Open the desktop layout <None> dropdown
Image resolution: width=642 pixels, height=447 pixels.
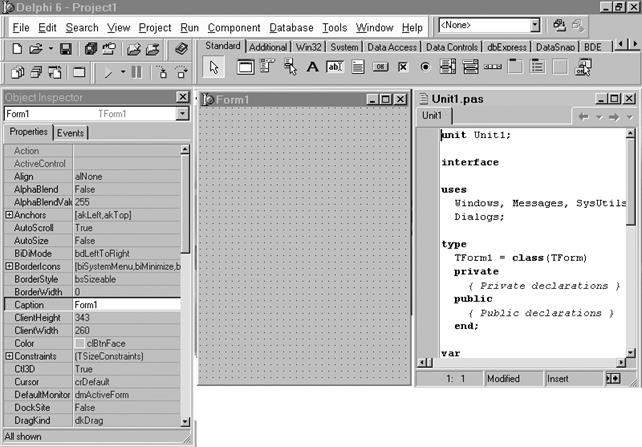[x=535, y=24]
